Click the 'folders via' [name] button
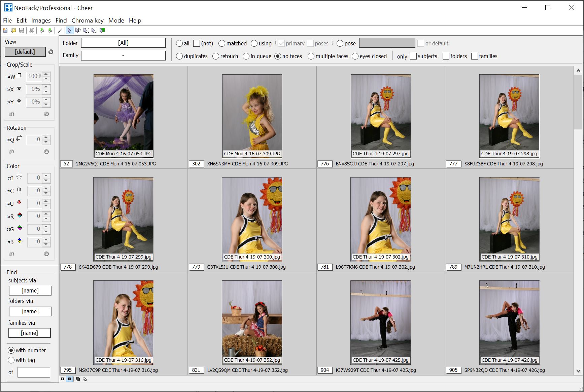 coord(30,311)
